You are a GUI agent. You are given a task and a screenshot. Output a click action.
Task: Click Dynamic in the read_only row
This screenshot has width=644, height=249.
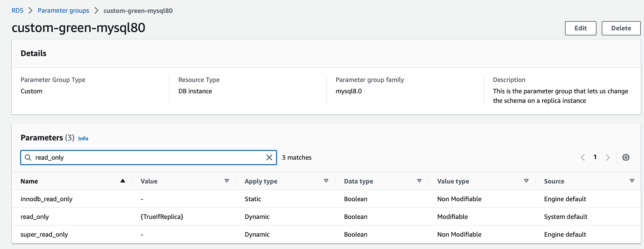click(x=257, y=217)
